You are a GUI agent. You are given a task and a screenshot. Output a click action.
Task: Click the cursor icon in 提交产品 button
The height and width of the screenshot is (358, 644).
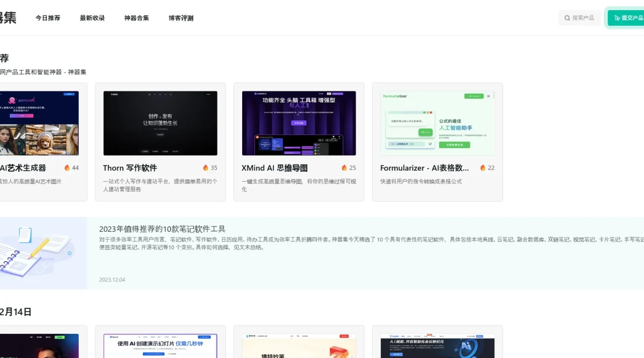[x=617, y=18]
